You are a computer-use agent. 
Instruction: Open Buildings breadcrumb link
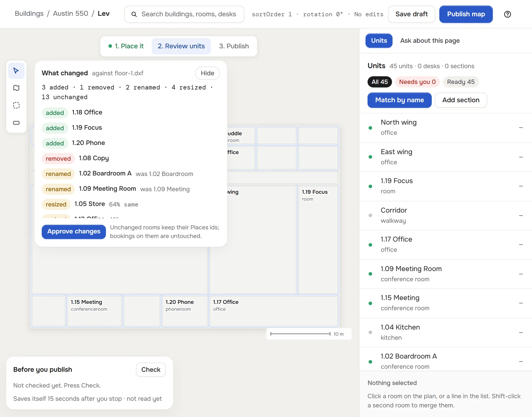tap(29, 14)
